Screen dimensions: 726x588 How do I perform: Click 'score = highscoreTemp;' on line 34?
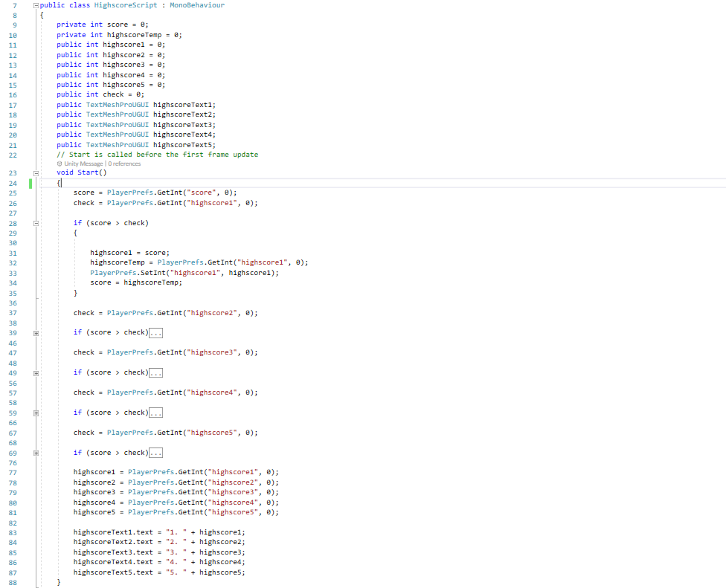click(136, 282)
